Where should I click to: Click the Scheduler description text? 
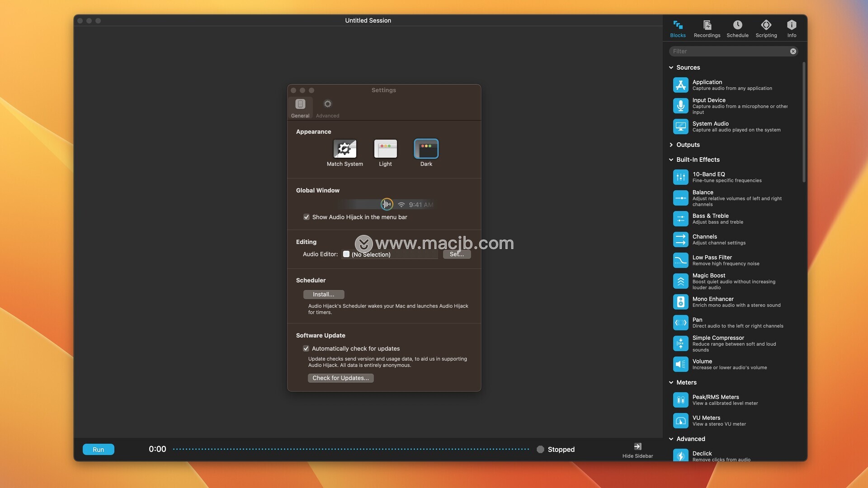(388, 309)
